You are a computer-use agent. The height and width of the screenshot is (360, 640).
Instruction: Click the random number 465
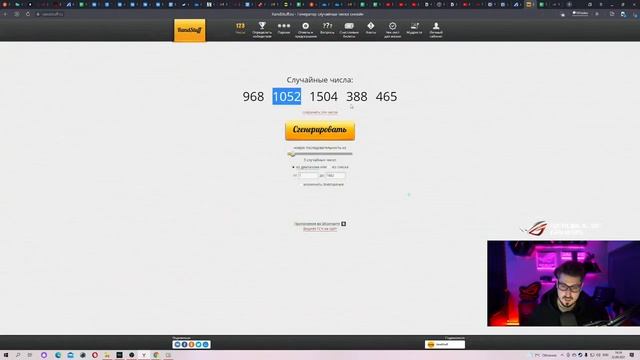[386, 96]
